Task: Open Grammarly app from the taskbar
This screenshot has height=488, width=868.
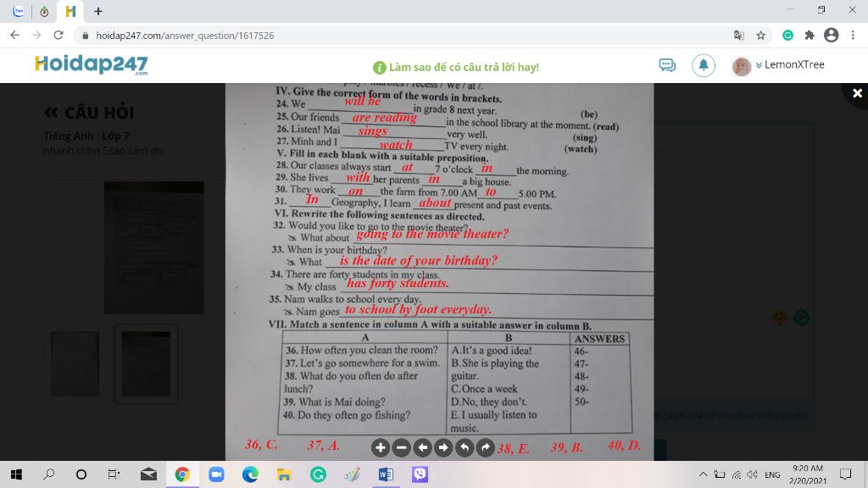Action: (x=318, y=474)
